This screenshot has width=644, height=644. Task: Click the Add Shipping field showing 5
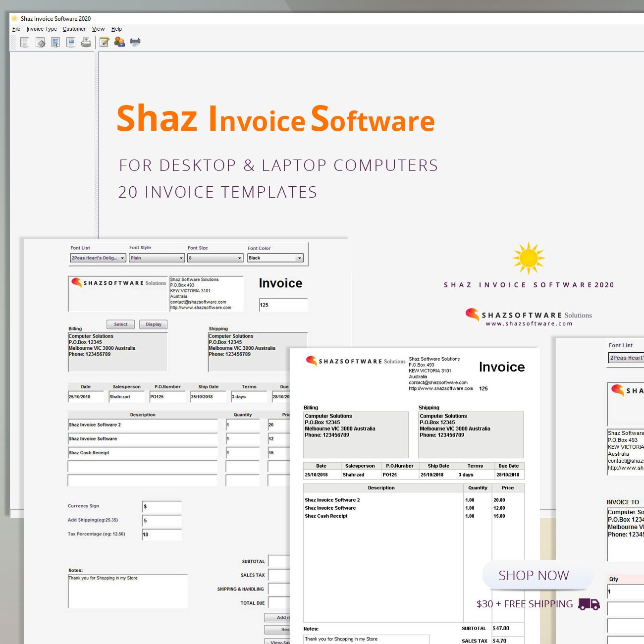(x=162, y=521)
